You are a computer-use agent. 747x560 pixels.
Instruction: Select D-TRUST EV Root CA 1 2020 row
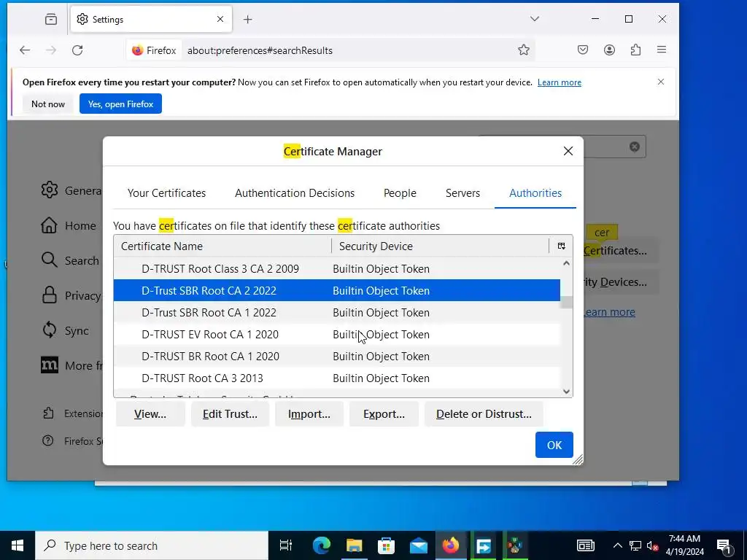click(337, 334)
